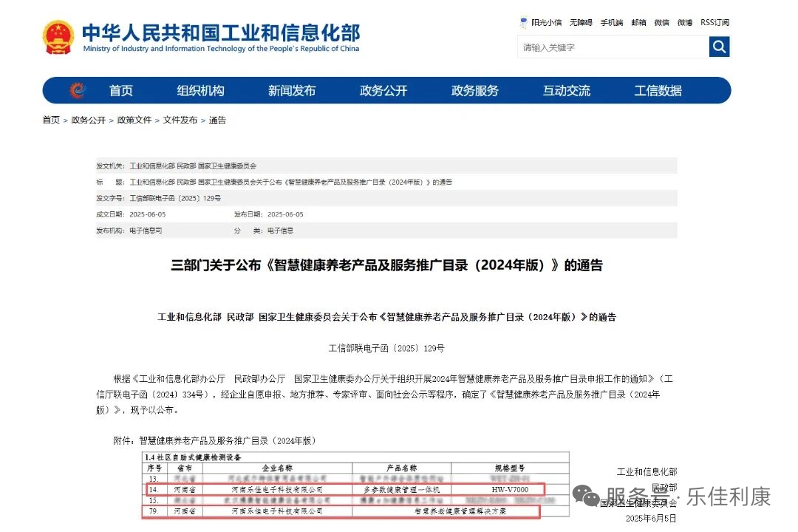Open the 邮箱 mailbox icon

click(637, 22)
